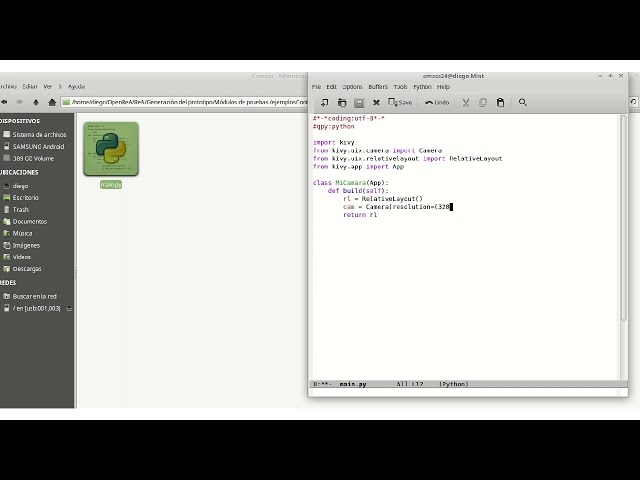
Task: Open the File menu in Emacs
Action: point(316,87)
